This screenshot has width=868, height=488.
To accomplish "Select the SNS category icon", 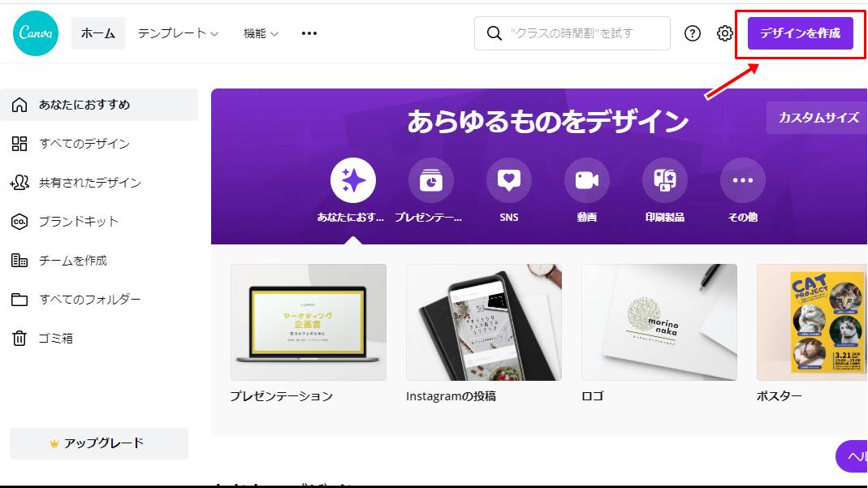I will point(508,180).
